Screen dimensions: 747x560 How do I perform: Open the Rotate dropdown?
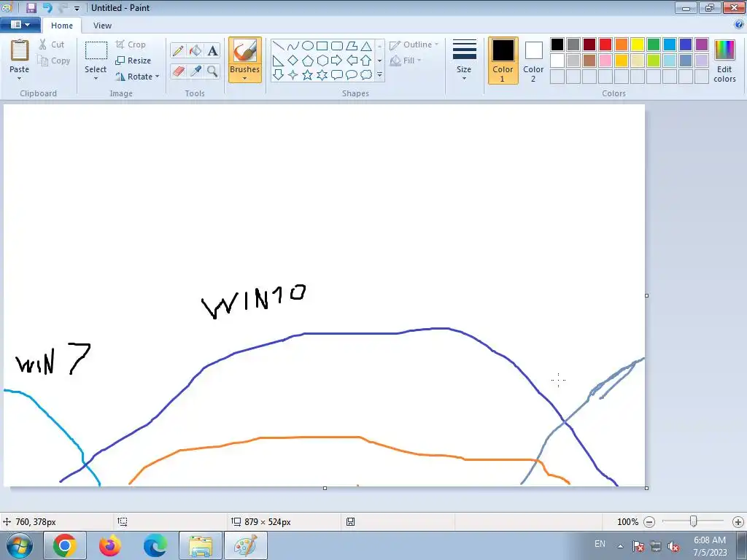(138, 76)
